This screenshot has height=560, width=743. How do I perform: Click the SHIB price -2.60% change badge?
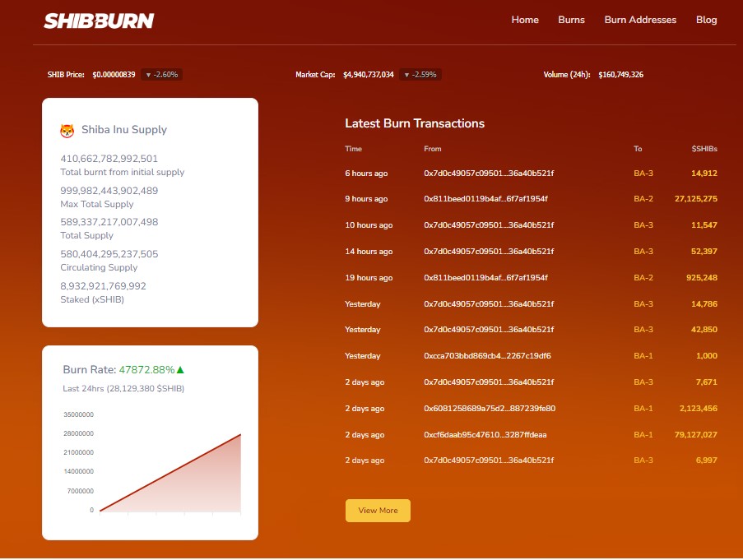coord(161,74)
